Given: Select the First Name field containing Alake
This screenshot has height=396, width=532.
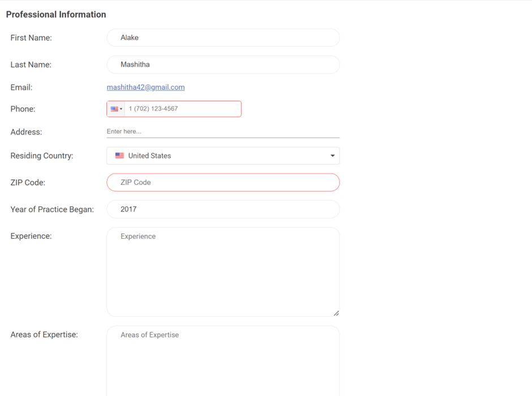Looking at the screenshot, I should (223, 37).
